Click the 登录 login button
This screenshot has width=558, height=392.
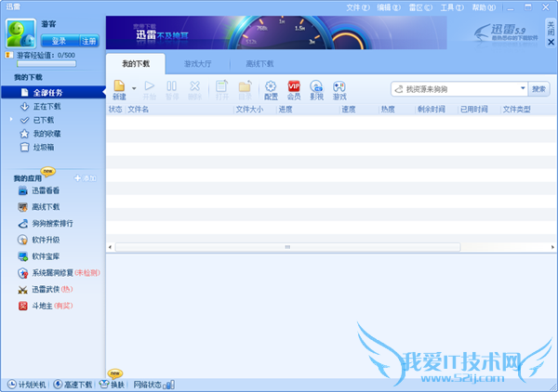pyautogui.click(x=60, y=41)
